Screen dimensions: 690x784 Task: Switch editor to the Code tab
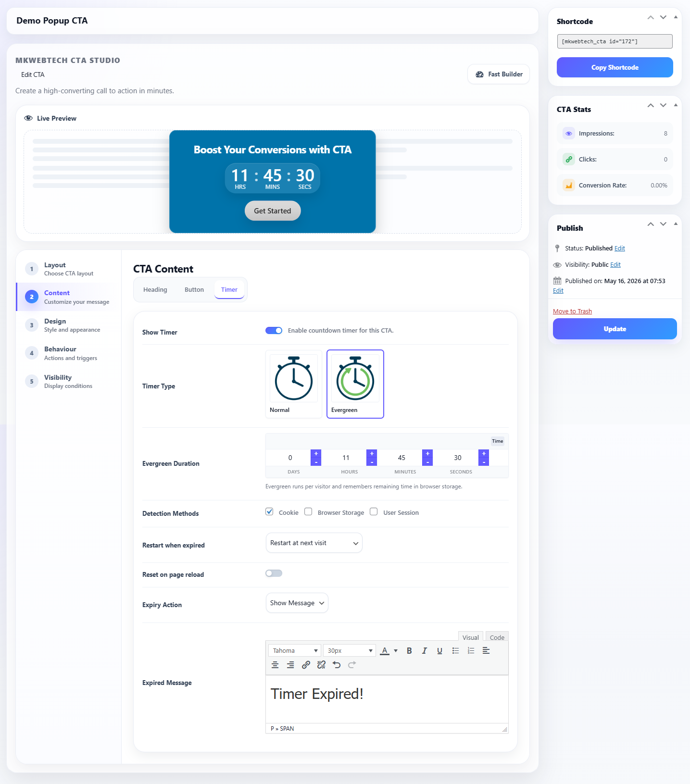497,637
